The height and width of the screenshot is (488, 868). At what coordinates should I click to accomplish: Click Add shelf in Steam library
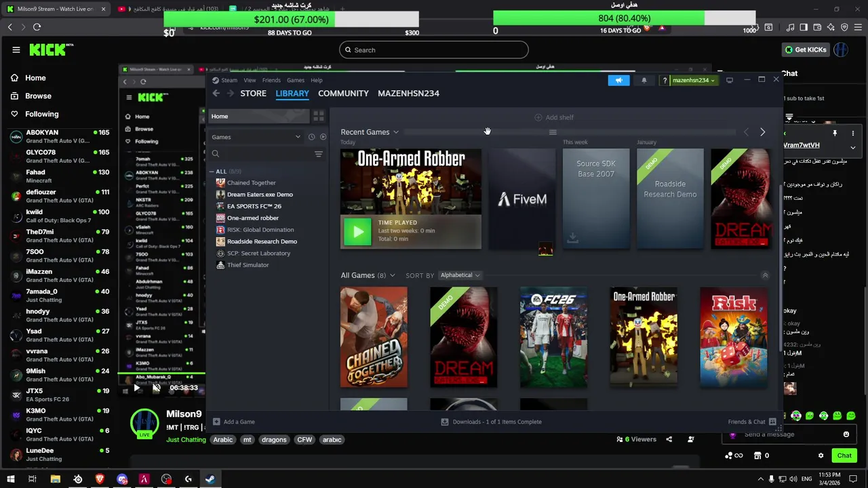(x=554, y=117)
